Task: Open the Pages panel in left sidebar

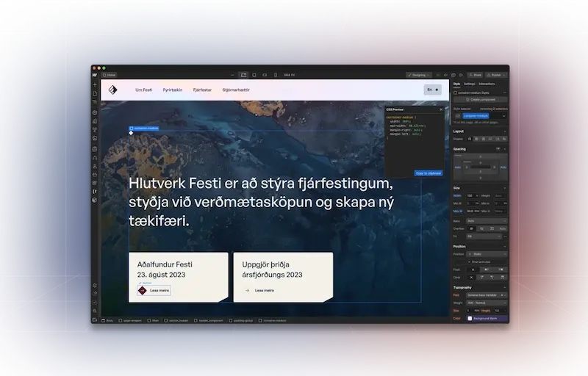Action: pos(95,93)
